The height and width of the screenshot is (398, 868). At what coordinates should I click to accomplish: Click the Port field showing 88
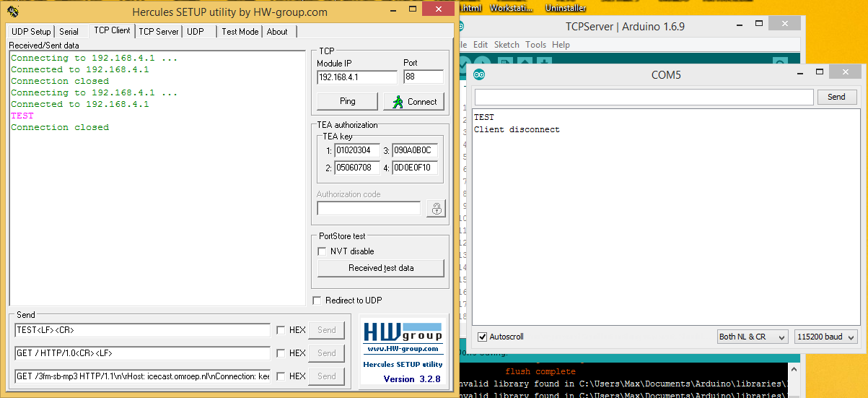point(424,77)
